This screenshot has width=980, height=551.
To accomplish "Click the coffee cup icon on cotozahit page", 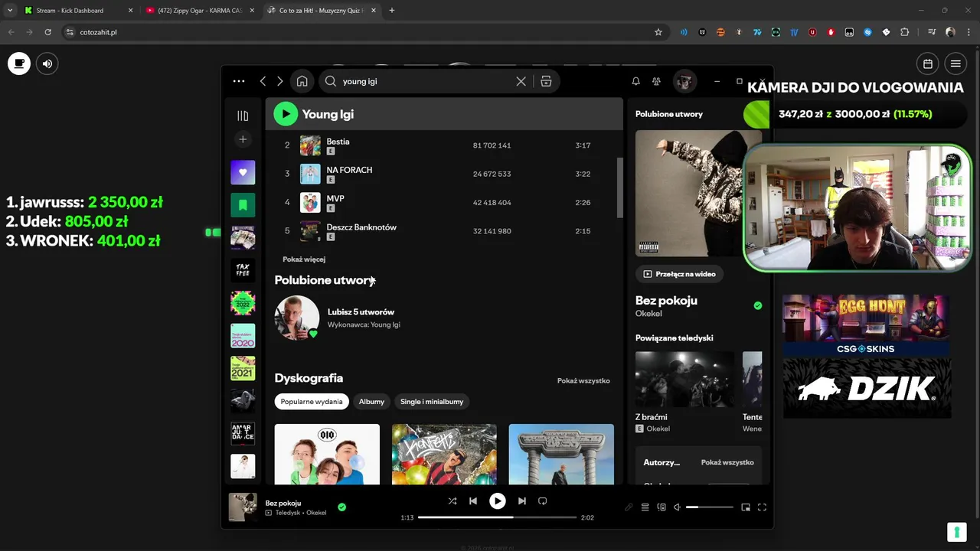I will 19,64.
